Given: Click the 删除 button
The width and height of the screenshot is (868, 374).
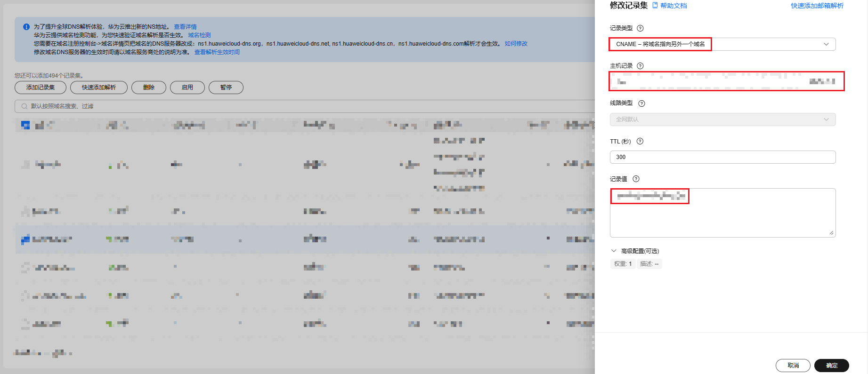Looking at the screenshot, I should point(149,88).
